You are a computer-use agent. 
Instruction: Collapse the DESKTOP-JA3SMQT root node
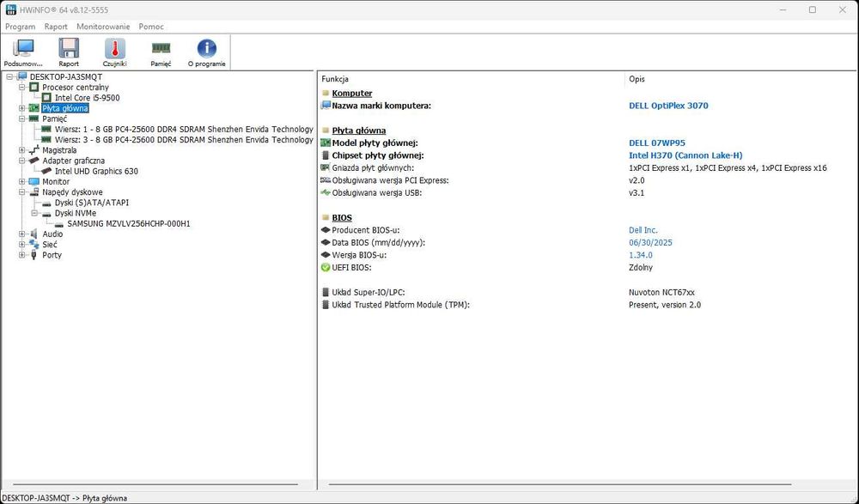click(9, 76)
